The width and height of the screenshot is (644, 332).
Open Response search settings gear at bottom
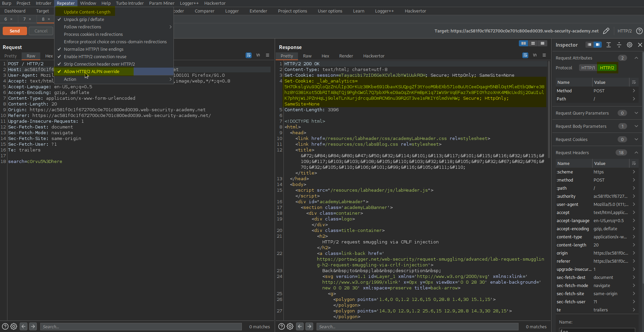coord(290,327)
